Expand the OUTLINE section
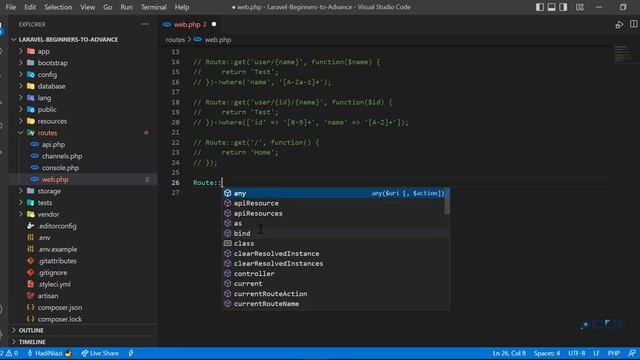This screenshot has height=360, width=640. [83, 330]
